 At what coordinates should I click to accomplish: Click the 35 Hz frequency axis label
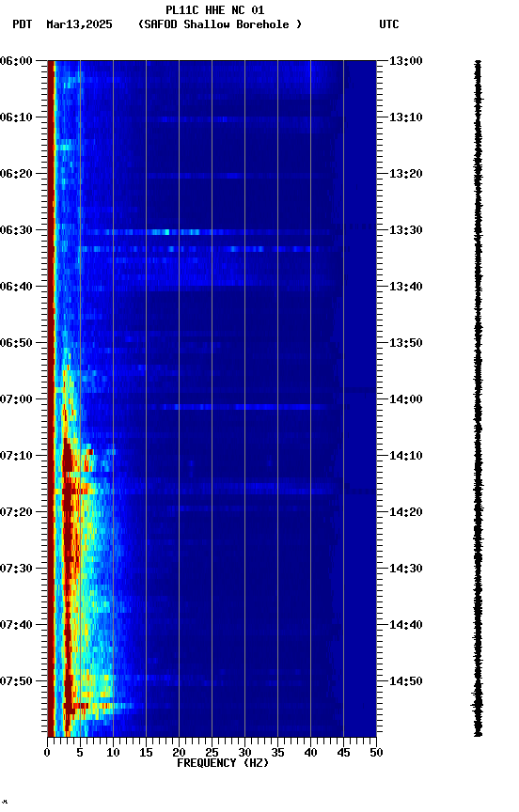277,753
